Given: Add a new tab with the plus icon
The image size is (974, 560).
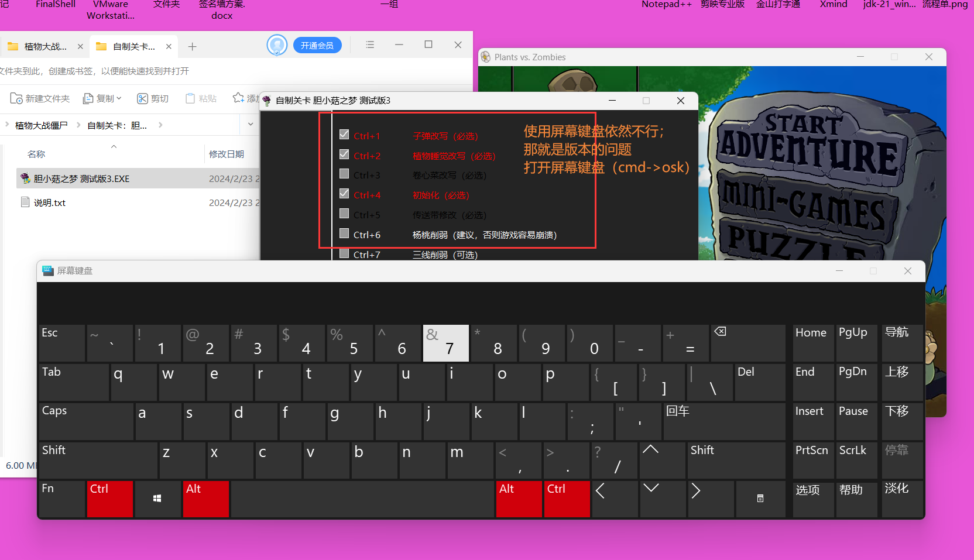Looking at the screenshot, I should (x=192, y=46).
